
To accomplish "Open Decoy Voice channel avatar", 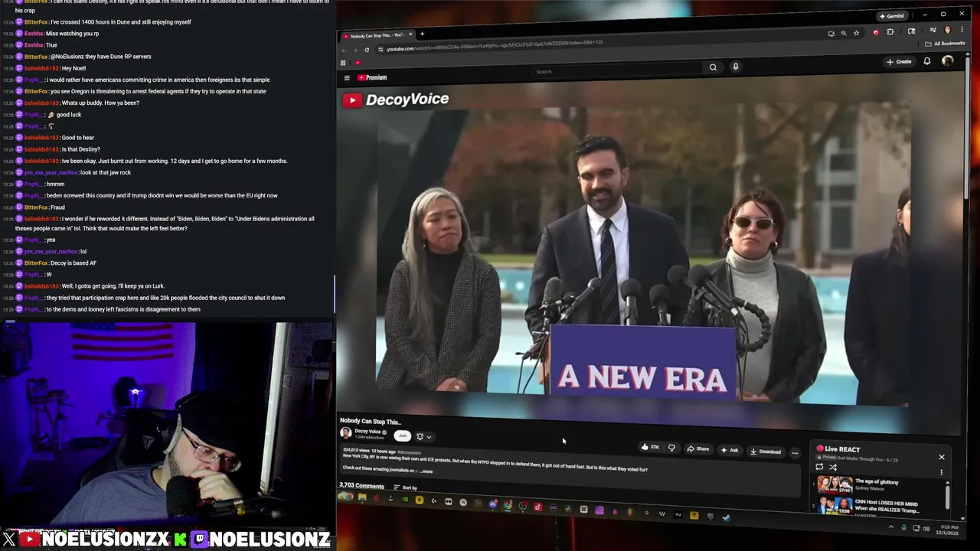I will click(x=346, y=433).
